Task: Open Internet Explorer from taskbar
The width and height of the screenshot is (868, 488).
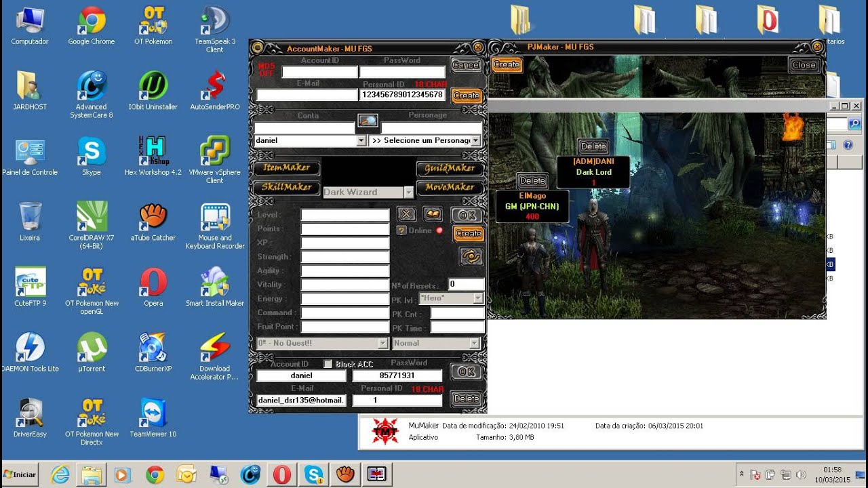Action: pyautogui.click(x=60, y=474)
